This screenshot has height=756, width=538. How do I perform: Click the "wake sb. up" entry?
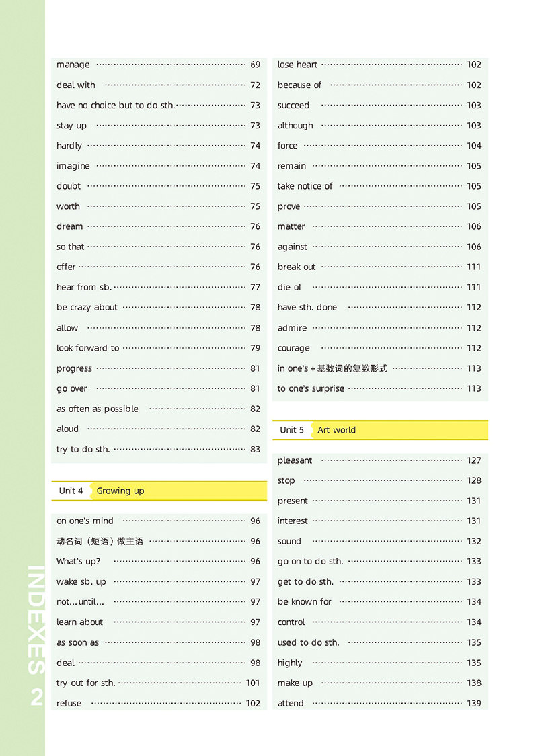coord(81,582)
